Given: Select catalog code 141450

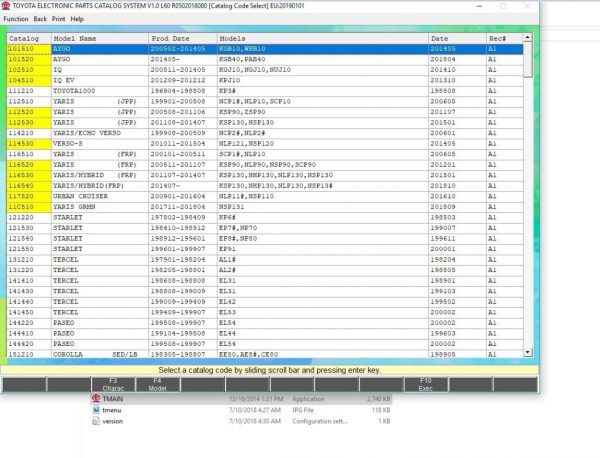Looking at the screenshot, I should click(x=29, y=312).
